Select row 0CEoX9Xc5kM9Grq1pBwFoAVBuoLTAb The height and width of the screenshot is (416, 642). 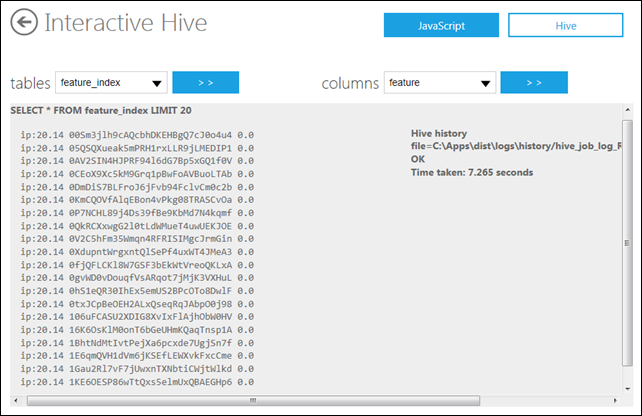tap(137, 174)
